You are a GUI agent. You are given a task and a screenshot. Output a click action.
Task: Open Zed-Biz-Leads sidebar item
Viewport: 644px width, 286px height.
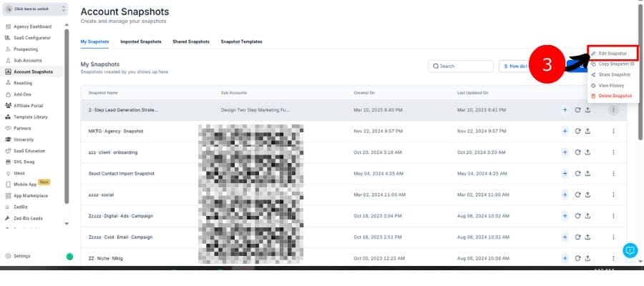pyautogui.click(x=28, y=218)
